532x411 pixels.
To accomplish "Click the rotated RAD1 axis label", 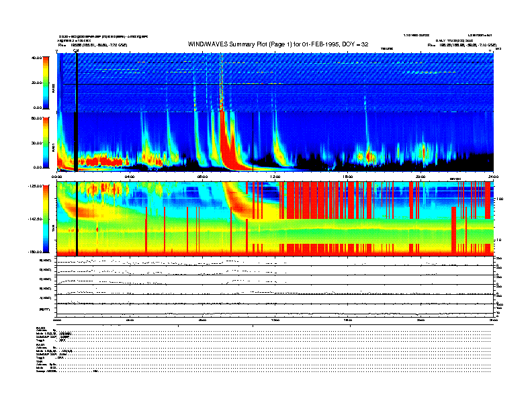I will click(53, 147).
